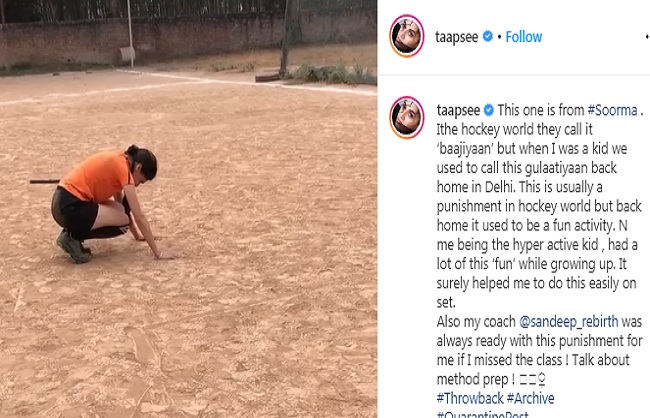Open taapsee's profile picture in the post header
Image resolution: width=650 pixels, height=418 pixels.
click(x=407, y=36)
